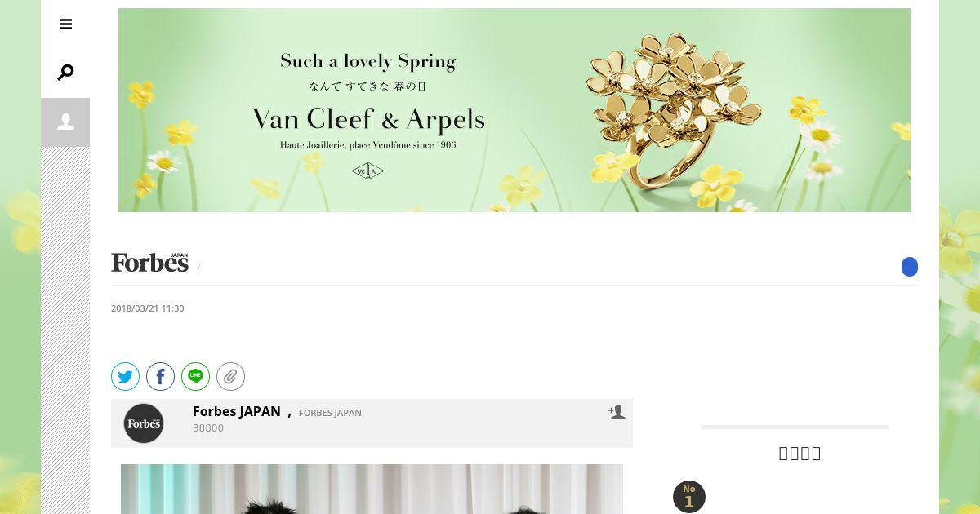Click the article photo thumbnail
The image size is (980, 514).
[x=372, y=489]
